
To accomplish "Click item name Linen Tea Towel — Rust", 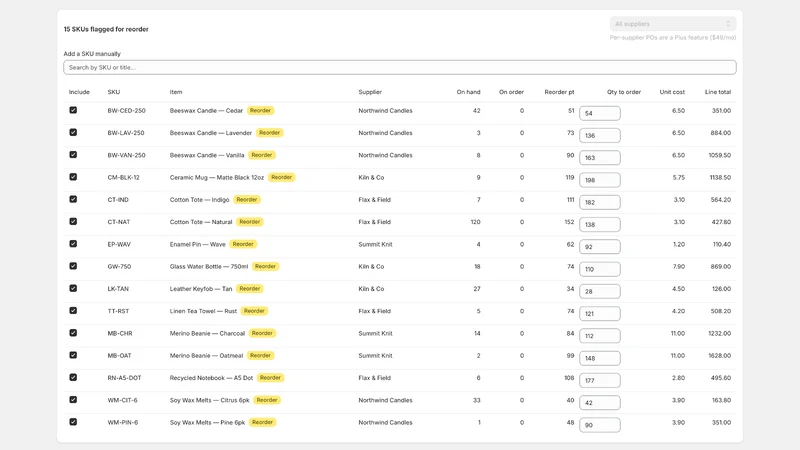I will 203,311.
